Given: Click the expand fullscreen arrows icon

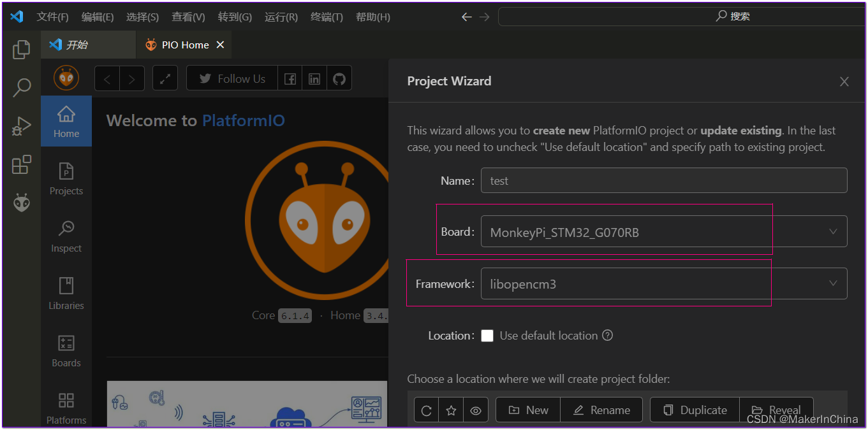Looking at the screenshot, I should point(165,79).
